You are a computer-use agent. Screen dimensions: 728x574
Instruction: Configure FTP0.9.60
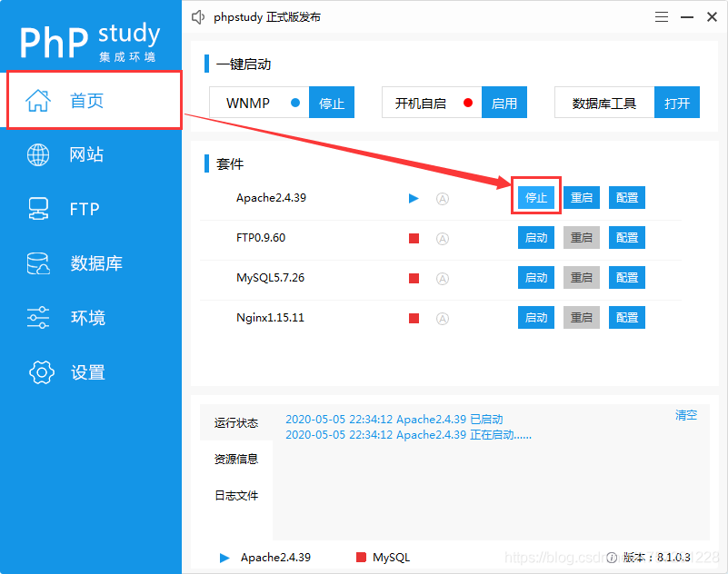click(627, 238)
